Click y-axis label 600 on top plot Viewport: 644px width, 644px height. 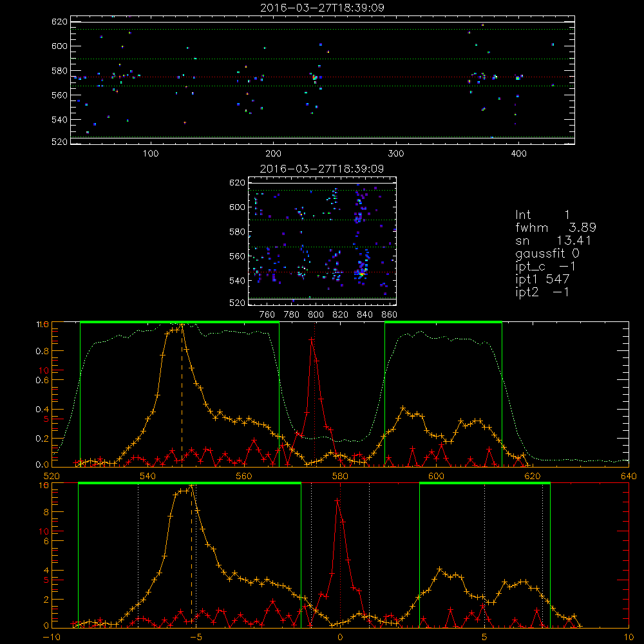[x=59, y=46]
